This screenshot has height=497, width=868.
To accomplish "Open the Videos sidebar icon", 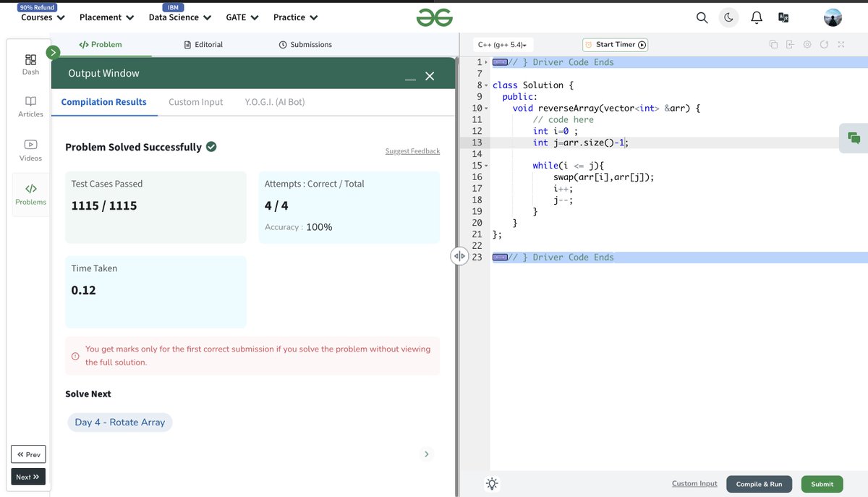I will point(30,150).
